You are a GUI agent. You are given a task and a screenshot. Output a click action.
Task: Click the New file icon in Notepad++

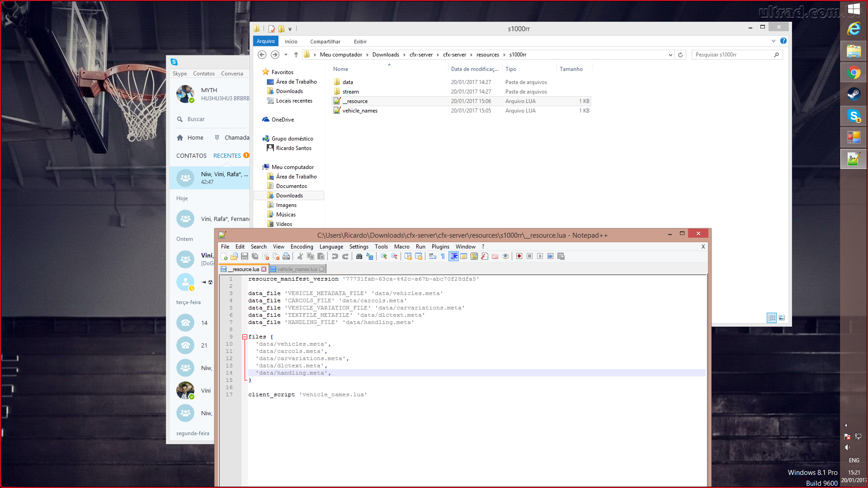224,256
